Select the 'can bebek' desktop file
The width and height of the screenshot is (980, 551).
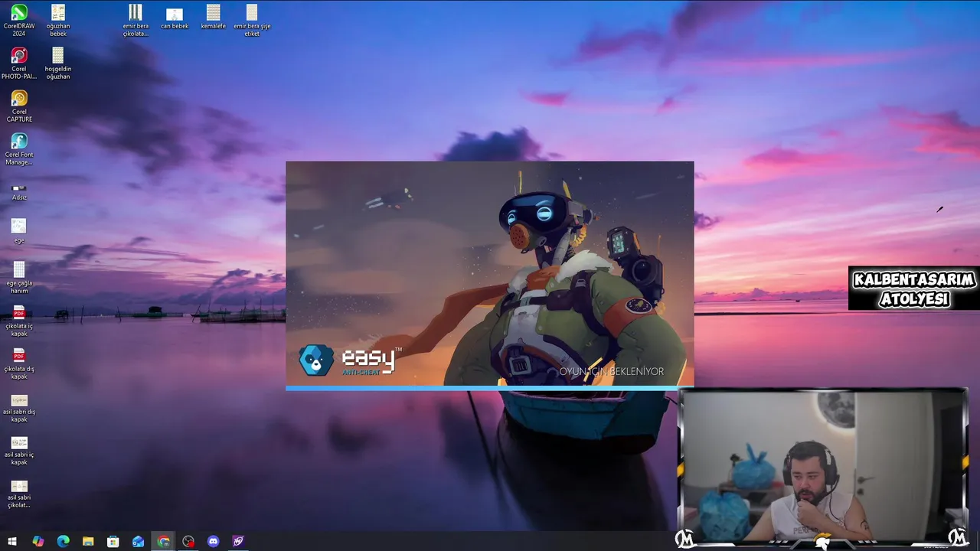[x=175, y=17]
